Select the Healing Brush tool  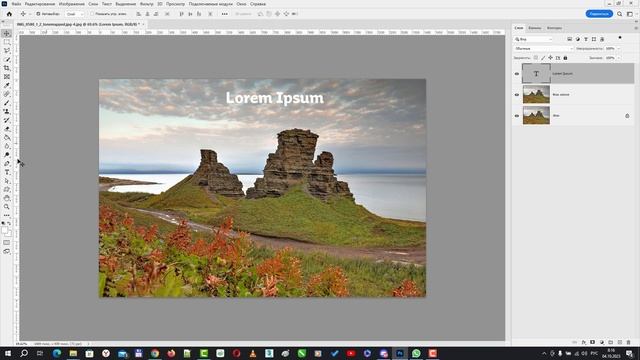7,94
